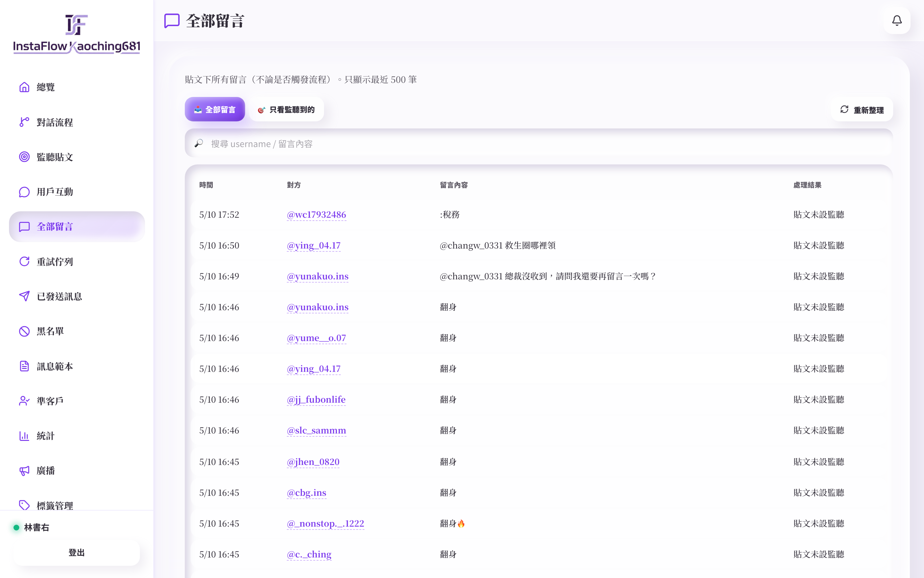Viewport: 924px width, 578px height.
Task: Click the 訊息範本 document icon
Action: tap(24, 366)
